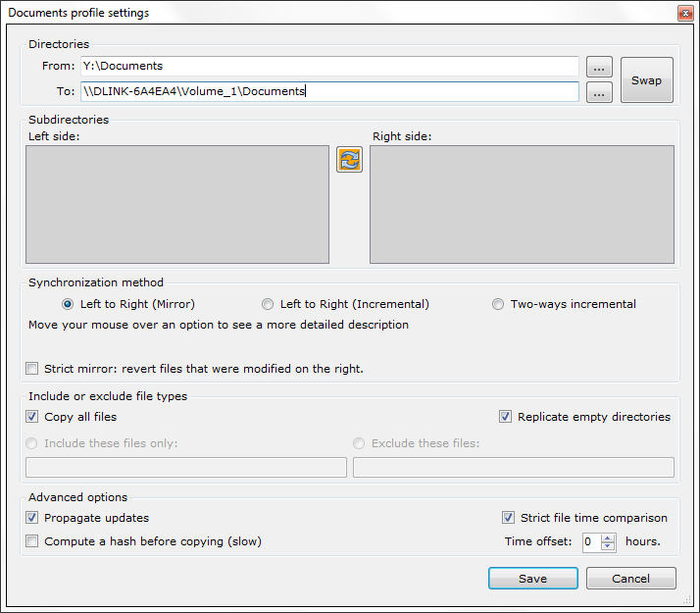Swap the From and To directories
The height and width of the screenshot is (613, 700).
pos(646,80)
